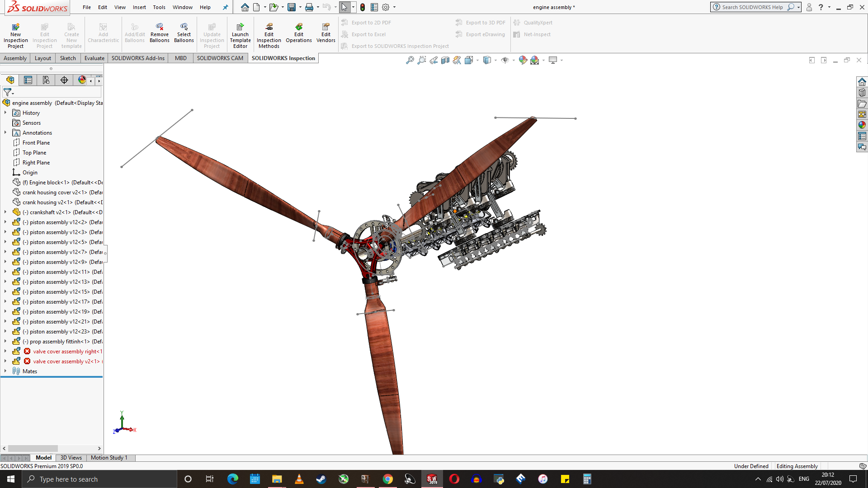Open the Appearances color sphere in task pane
This screenshot has height=488, width=868.
(862, 125)
